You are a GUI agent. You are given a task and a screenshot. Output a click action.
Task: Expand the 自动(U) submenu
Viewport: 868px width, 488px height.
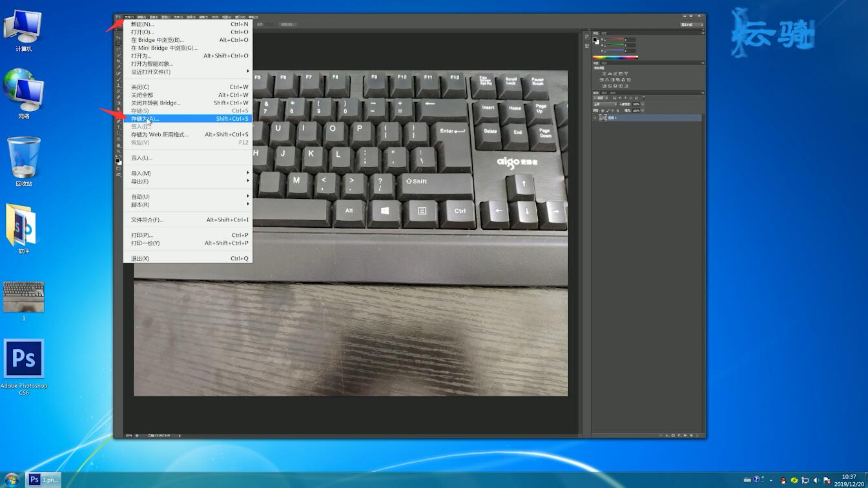[188, 197]
